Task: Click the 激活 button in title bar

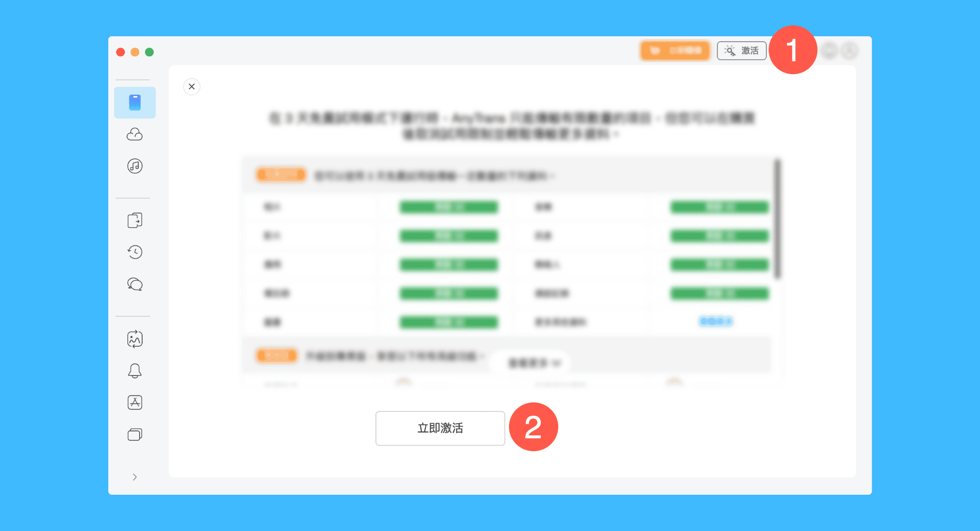Action: (741, 51)
